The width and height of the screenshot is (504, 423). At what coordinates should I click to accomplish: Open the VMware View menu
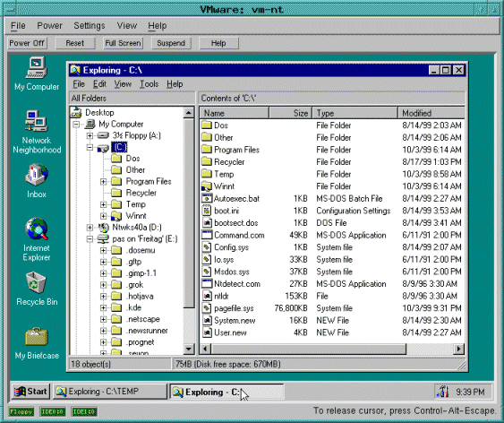click(x=126, y=25)
